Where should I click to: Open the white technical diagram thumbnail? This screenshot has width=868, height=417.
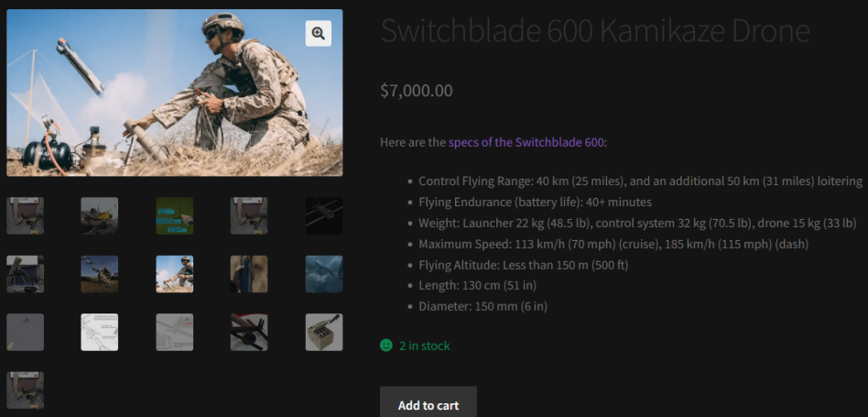tap(100, 332)
